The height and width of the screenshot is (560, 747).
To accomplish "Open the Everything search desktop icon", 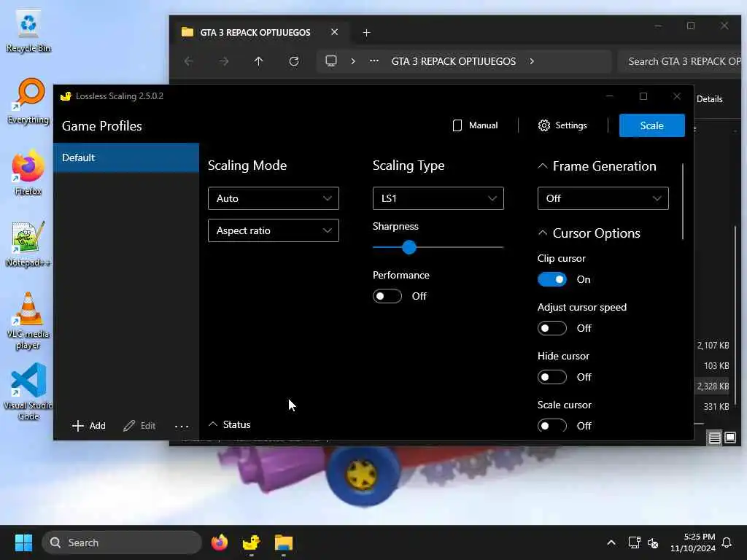I will 28,101.
